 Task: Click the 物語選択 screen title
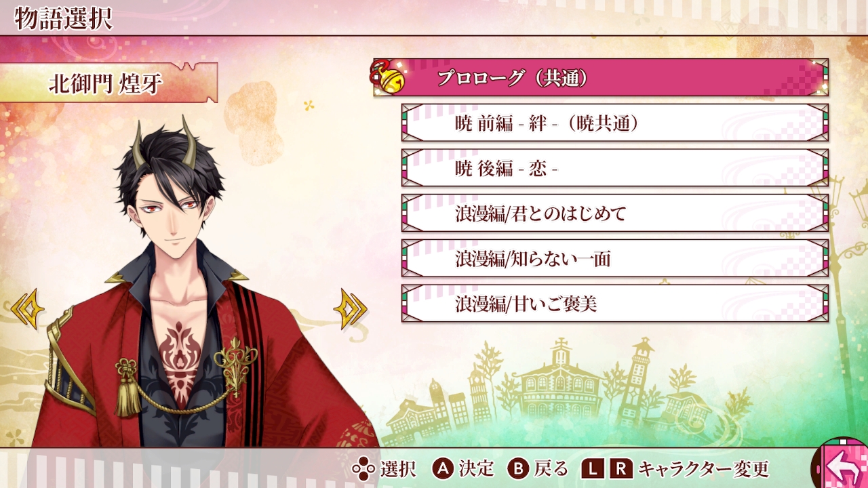(63, 18)
